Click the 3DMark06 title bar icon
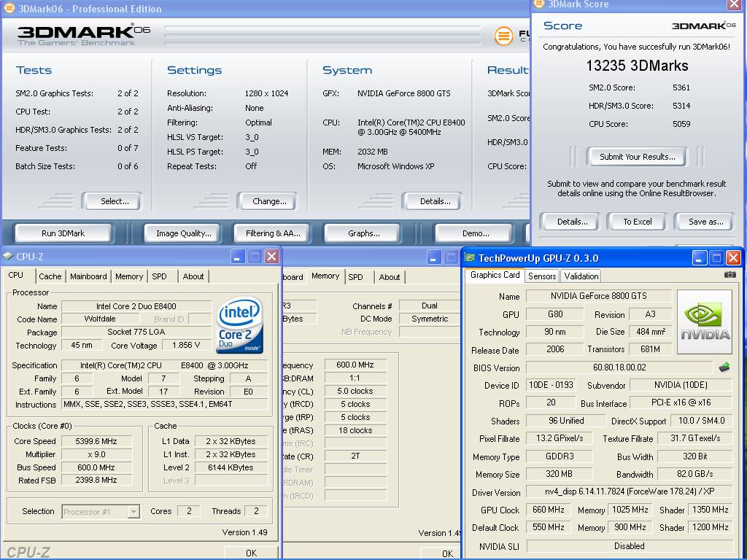747x560 pixels. tap(9, 8)
